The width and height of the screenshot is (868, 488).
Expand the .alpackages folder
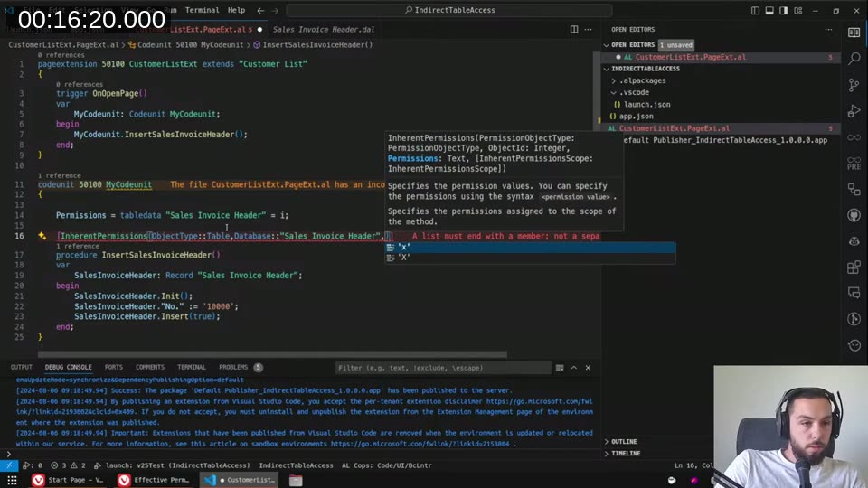642,80
